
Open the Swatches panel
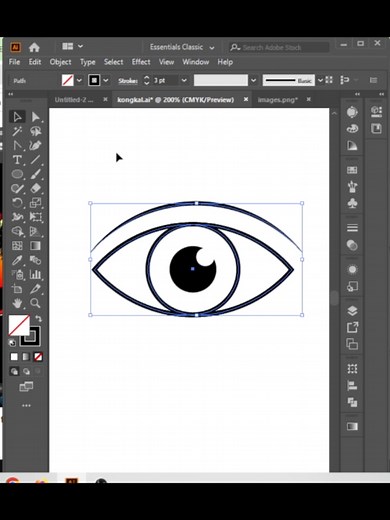pyautogui.click(x=352, y=170)
